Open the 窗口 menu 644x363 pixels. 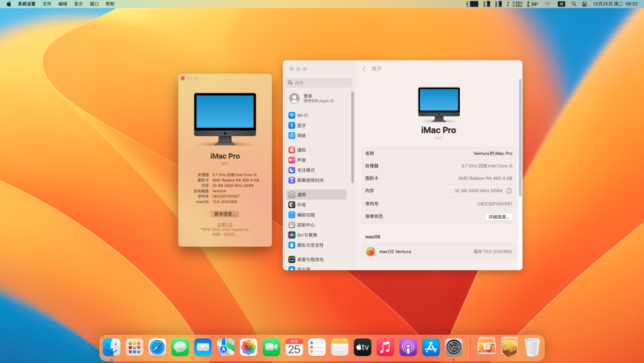point(95,4)
